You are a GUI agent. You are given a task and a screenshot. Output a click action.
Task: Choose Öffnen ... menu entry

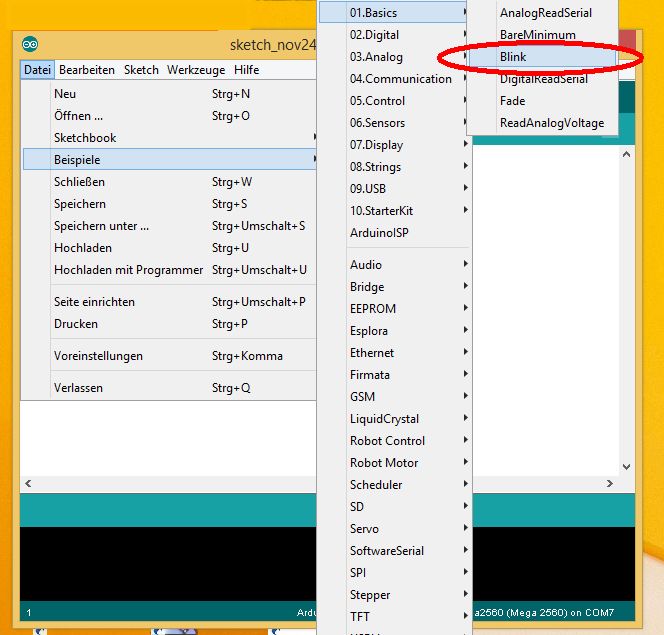[169, 116]
